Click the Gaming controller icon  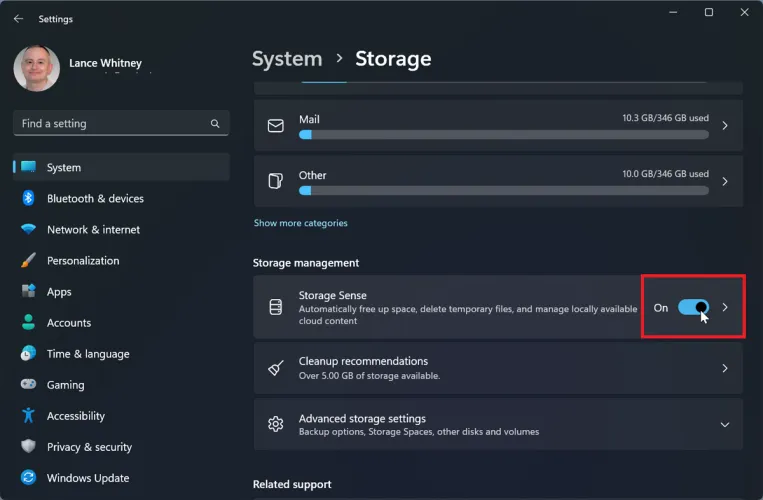point(28,385)
